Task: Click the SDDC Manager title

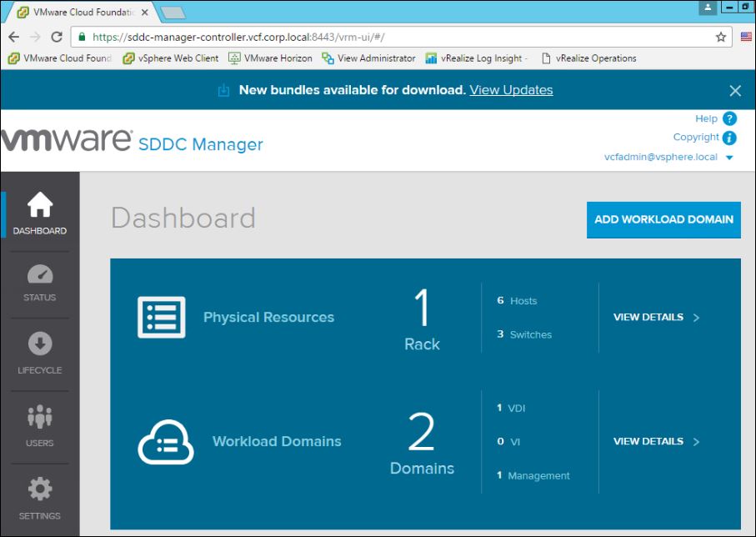Action: coord(201,144)
